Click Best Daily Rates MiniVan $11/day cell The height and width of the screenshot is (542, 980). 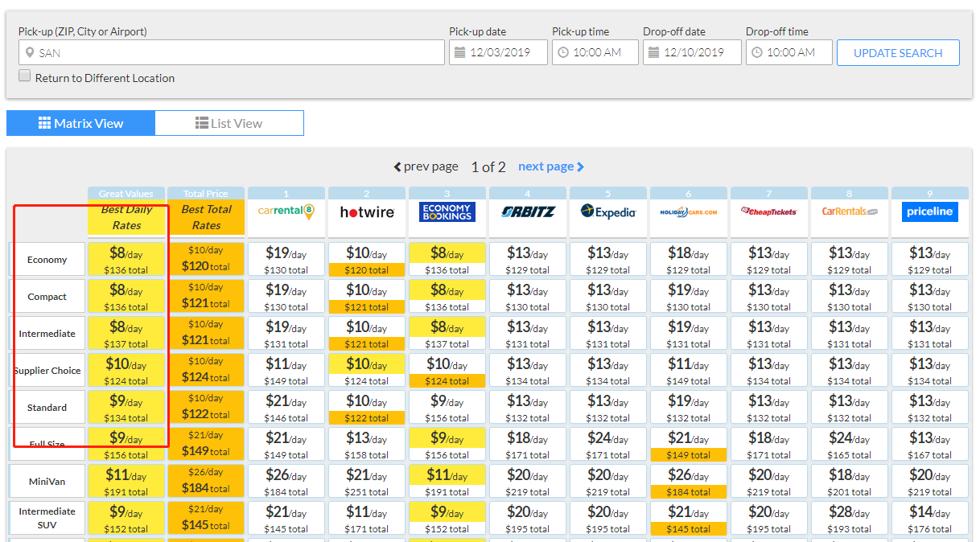click(x=126, y=482)
